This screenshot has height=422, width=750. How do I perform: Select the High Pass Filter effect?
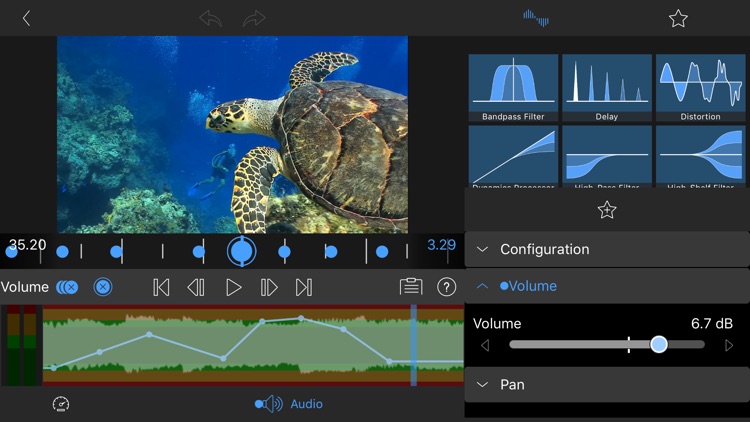pyautogui.click(x=607, y=156)
